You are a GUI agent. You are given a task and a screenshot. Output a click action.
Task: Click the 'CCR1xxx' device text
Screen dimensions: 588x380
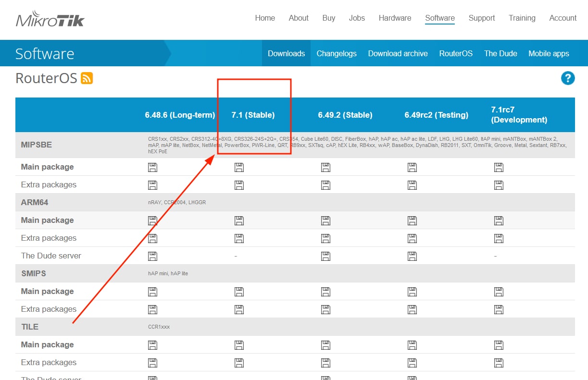point(159,327)
